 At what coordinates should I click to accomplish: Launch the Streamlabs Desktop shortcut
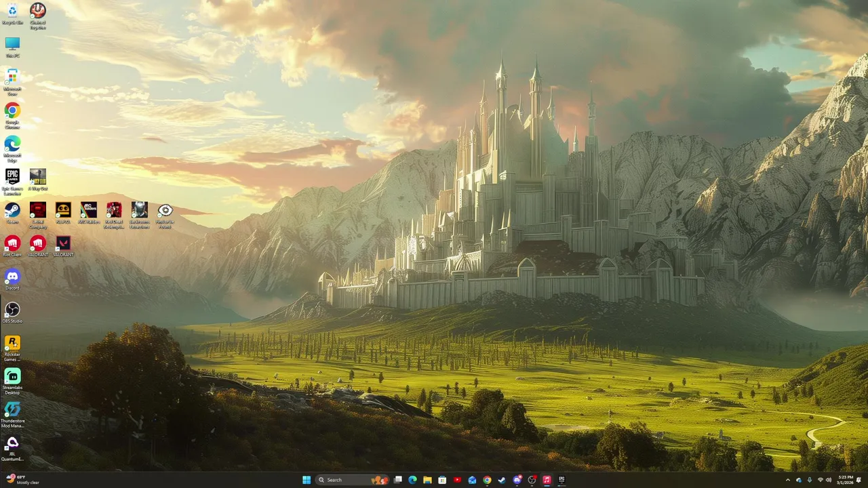point(12,382)
